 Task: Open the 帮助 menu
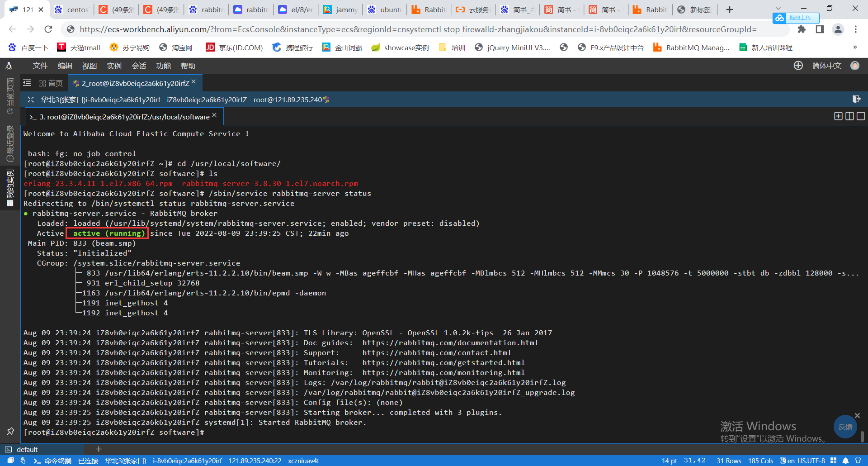188,66
